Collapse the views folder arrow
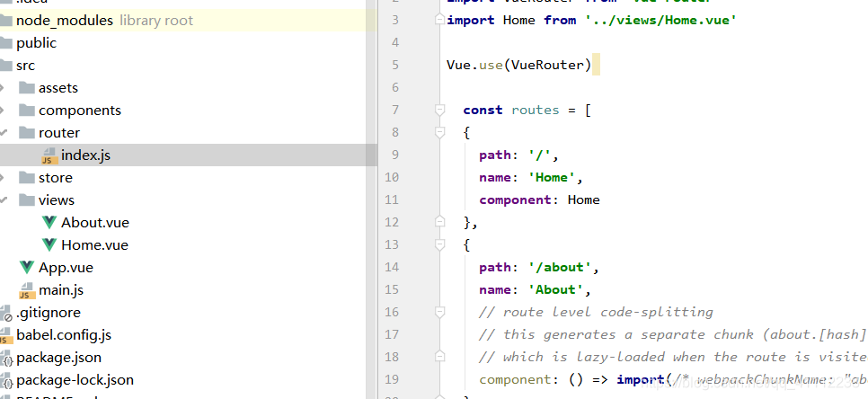The image size is (868, 399). coord(4,199)
